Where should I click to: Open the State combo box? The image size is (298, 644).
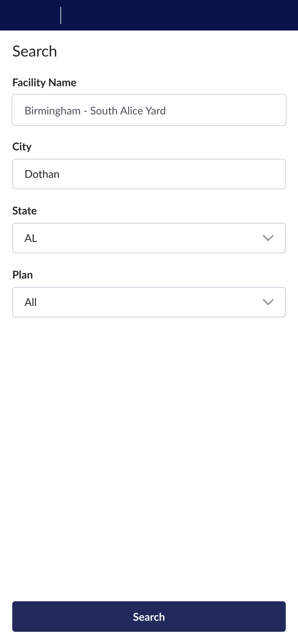[149, 238]
